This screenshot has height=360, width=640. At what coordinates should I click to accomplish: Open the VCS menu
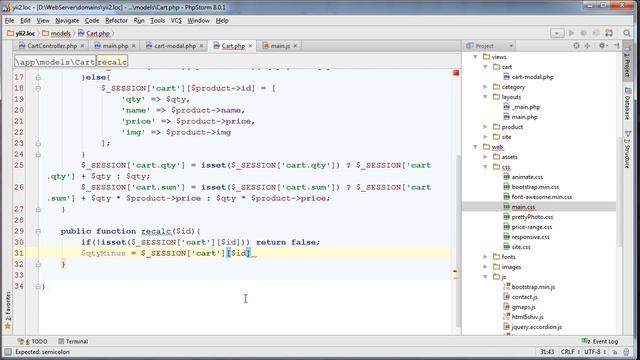176,20
